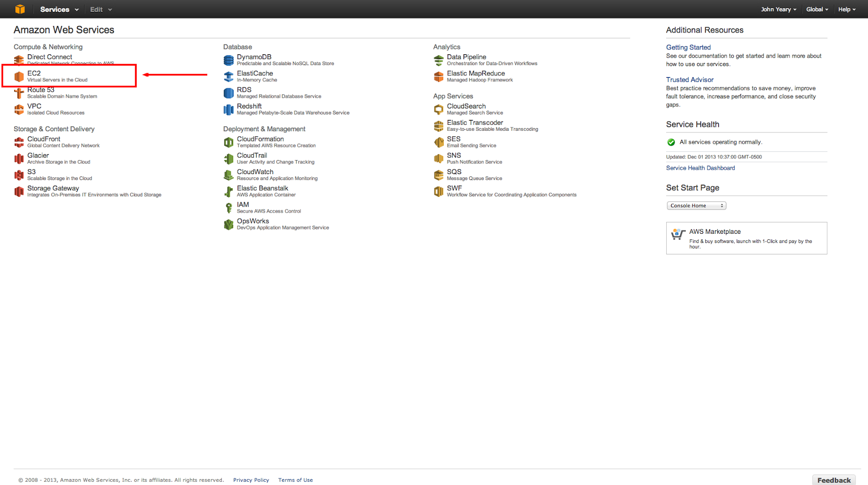Image resolution: width=868 pixels, height=485 pixels.
Task: Click the SNS notification icon
Action: click(439, 158)
